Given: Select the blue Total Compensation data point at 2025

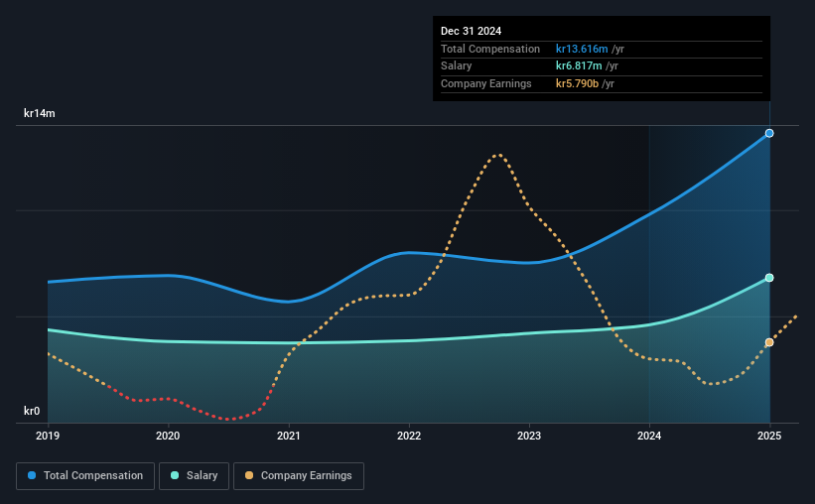Looking at the screenshot, I should tap(769, 134).
